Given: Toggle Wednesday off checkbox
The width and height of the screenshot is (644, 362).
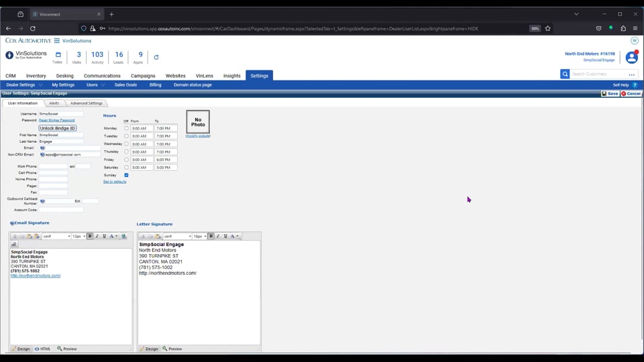Looking at the screenshot, I should (127, 143).
